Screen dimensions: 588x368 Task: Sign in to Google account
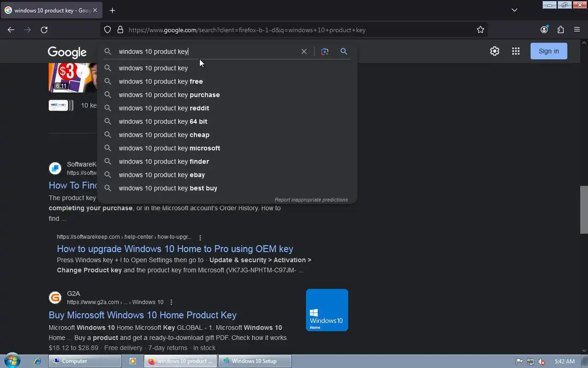549,51
